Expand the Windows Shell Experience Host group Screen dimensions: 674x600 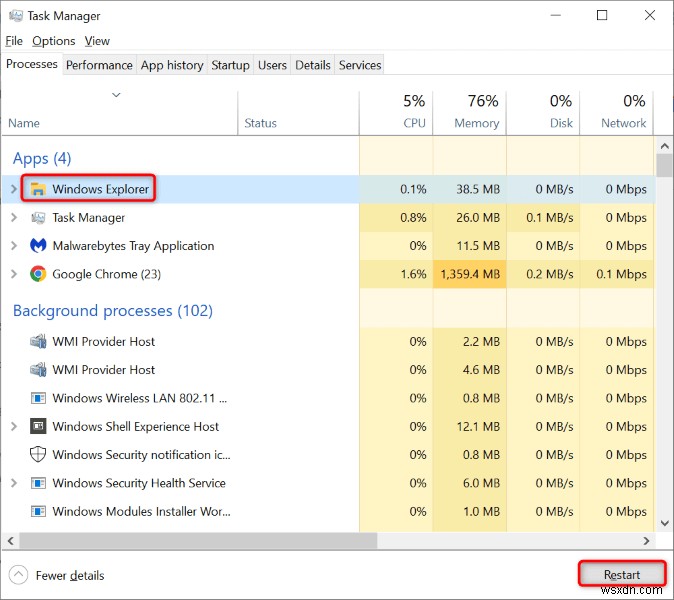13,426
